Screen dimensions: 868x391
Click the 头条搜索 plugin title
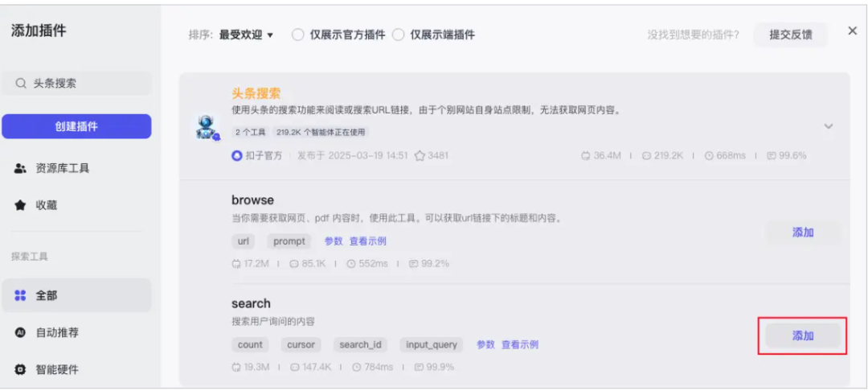point(256,93)
